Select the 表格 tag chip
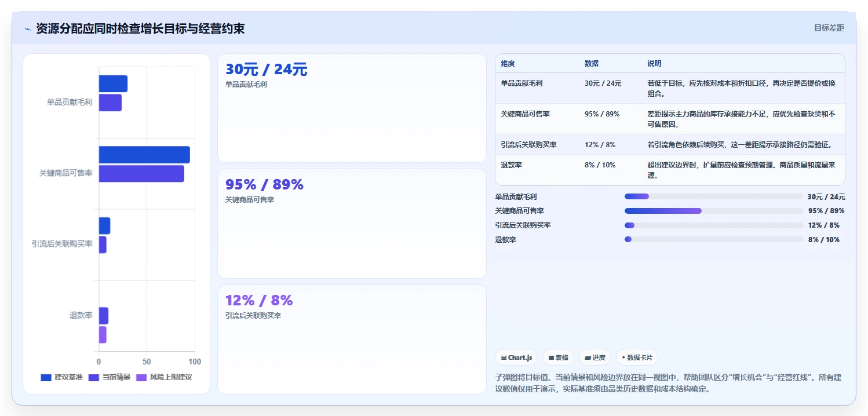This screenshot has width=868, height=416. point(559,357)
